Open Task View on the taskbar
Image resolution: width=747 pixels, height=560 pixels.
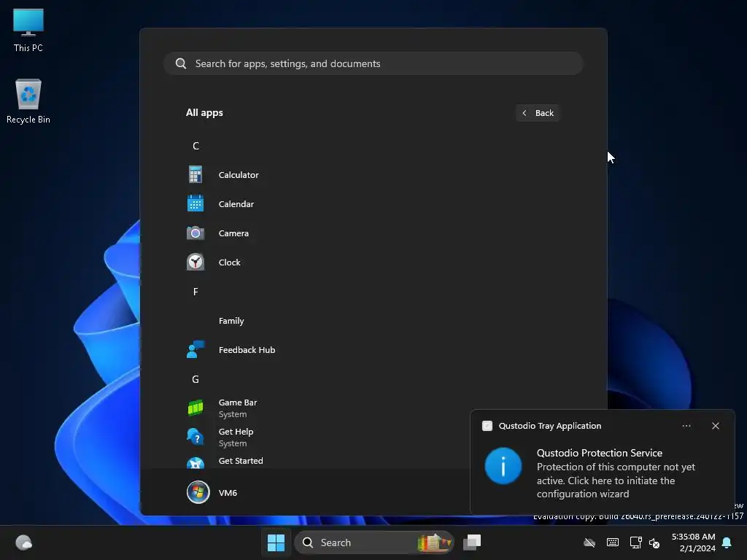click(x=472, y=542)
